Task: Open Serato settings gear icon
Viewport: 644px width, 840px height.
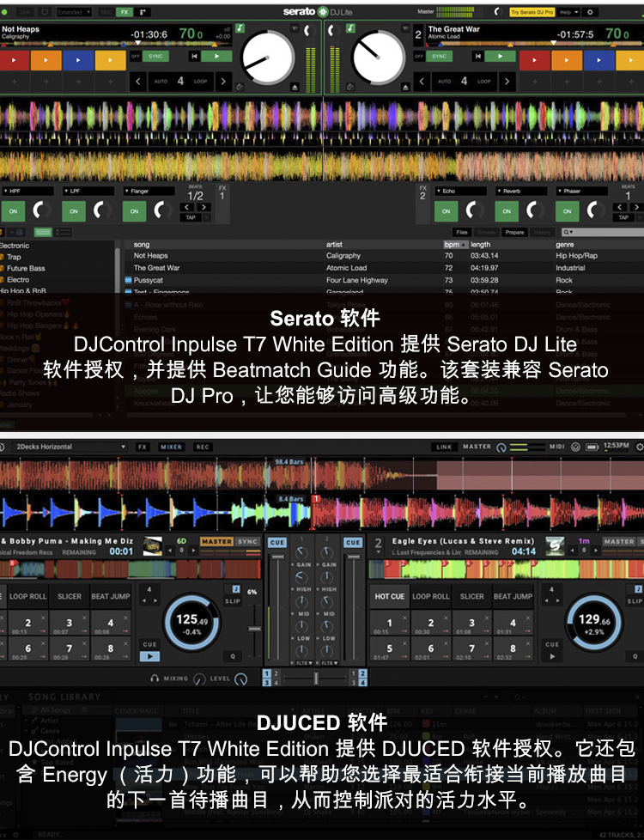Action: tap(590, 12)
